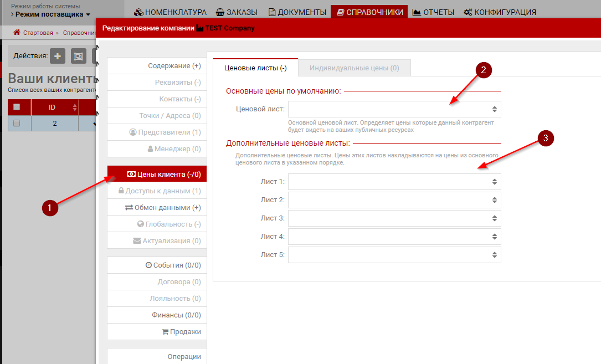
Task: Click the Стартовая breadcrumb link
Action: click(x=38, y=33)
